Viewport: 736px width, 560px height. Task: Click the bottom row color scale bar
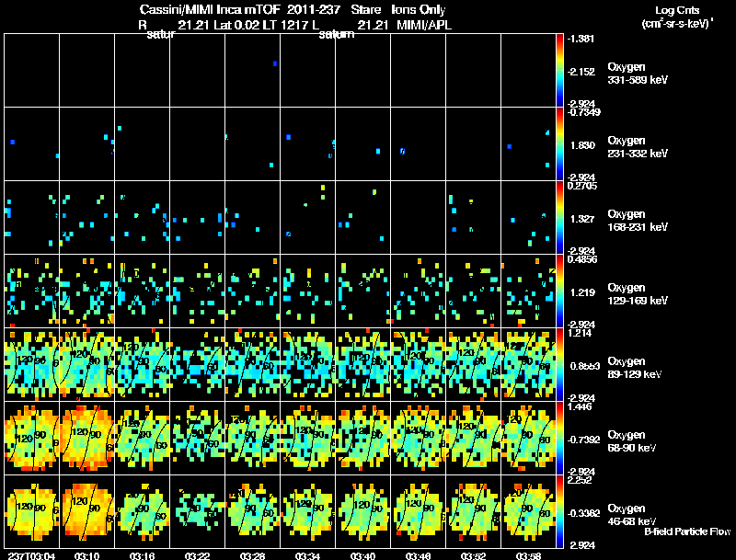pos(559,511)
